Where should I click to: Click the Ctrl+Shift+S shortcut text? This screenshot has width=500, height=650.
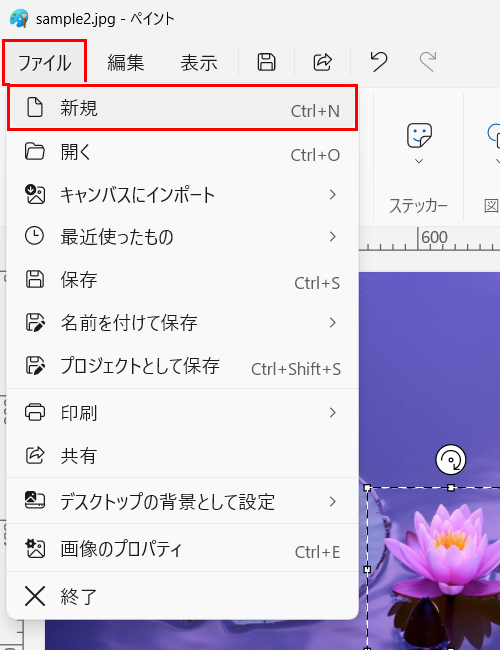(x=296, y=369)
